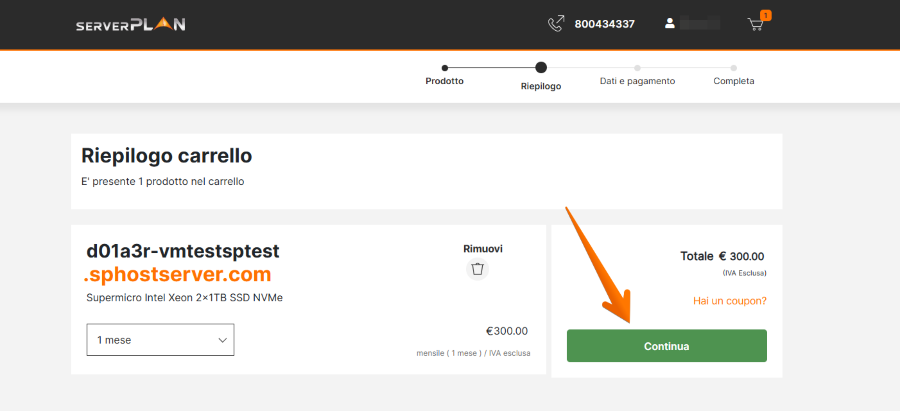Click the Hai un coupon link
This screenshot has height=411, width=900.
click(729, 301)
